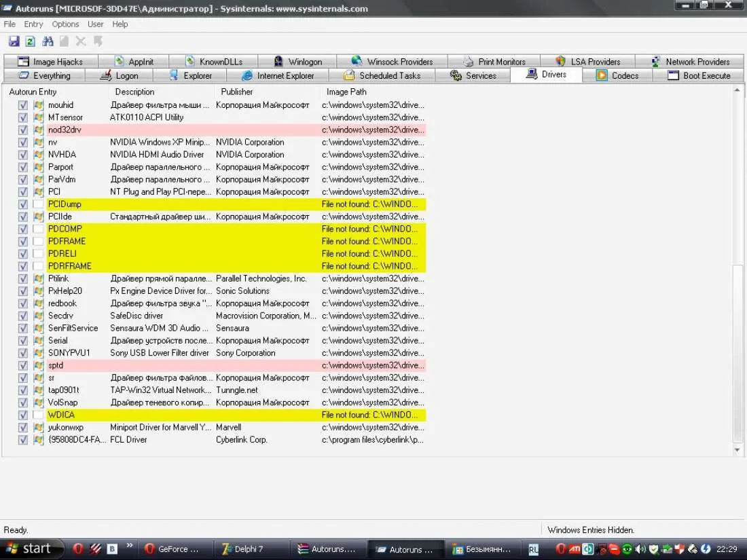Viewport: 747px width, 560px height.
Task: Sort by the Publisher column header
Action: click(268, 92)
